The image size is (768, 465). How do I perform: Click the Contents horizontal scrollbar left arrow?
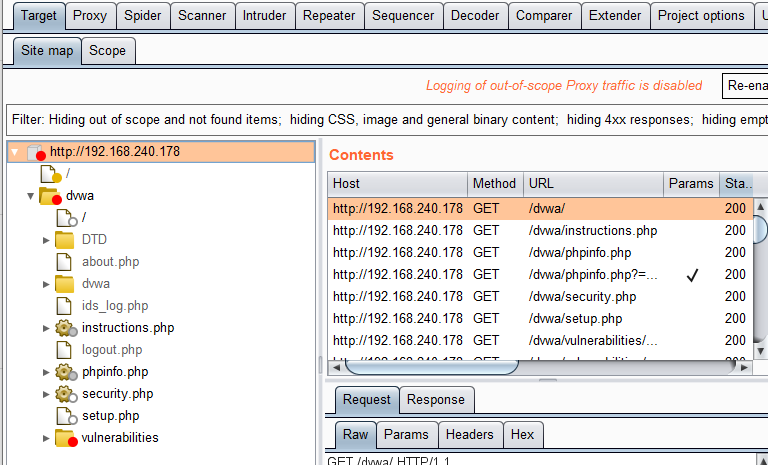tap(336, 367)
